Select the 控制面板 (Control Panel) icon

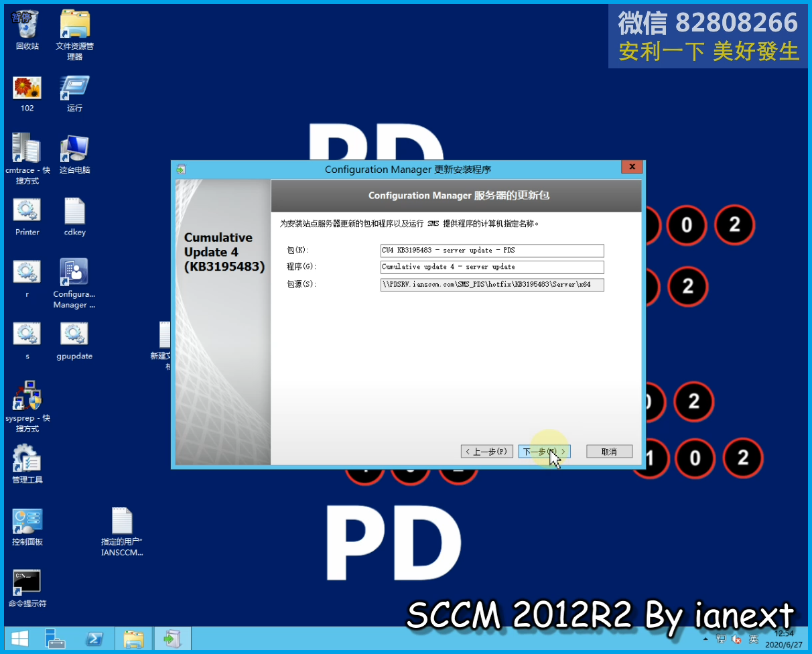pyautogui.click(x=27, y=527)
